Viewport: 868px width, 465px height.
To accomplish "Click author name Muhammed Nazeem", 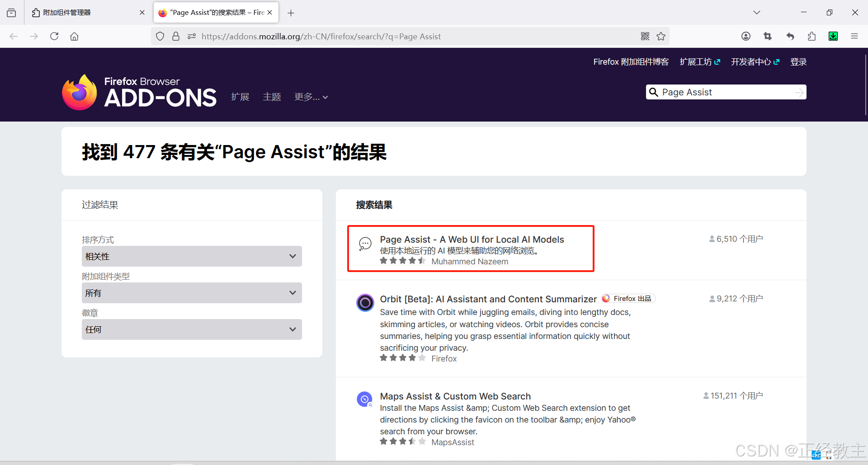I will point(470,262).
